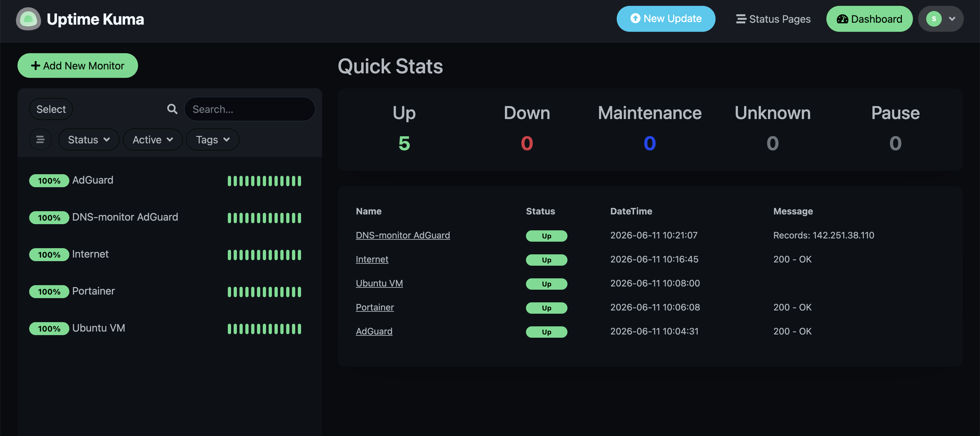Click the Down count value
Viewport: 980px width, 436px height.
[527, 143]
